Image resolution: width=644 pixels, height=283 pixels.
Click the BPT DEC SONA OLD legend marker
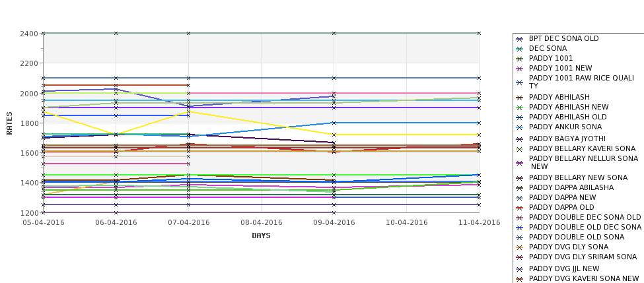point(520,39)
